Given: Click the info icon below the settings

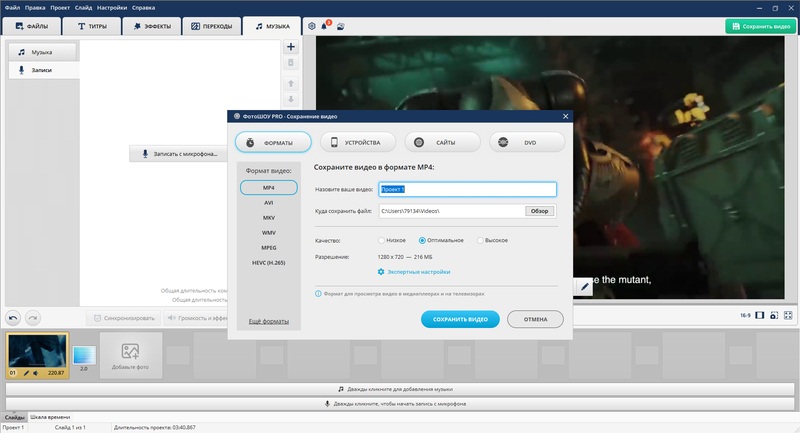Looking at the screenshot, I should (318, 294).
